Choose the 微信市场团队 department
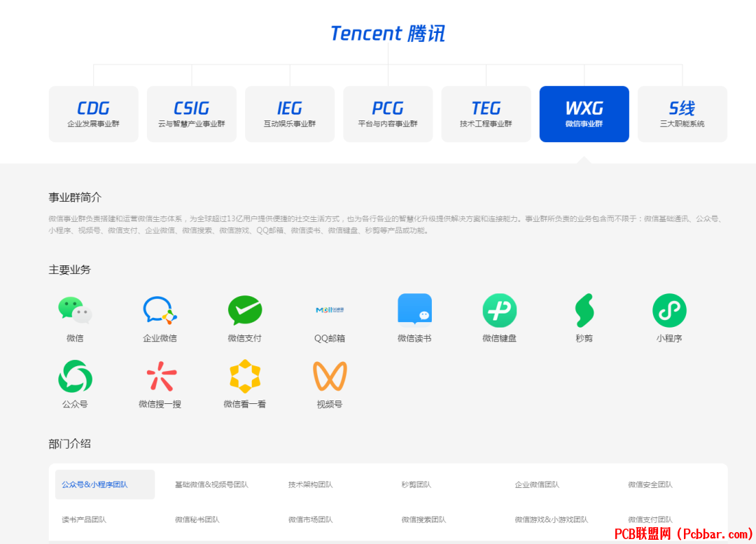The height and width of the screenshot is (544, 756). (311, 520)
